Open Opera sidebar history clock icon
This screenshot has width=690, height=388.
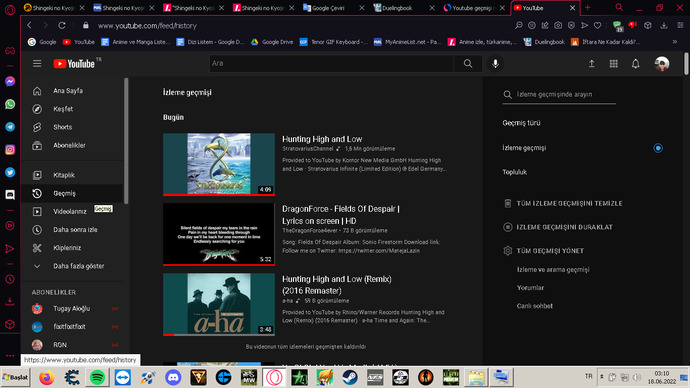[10, 279]
